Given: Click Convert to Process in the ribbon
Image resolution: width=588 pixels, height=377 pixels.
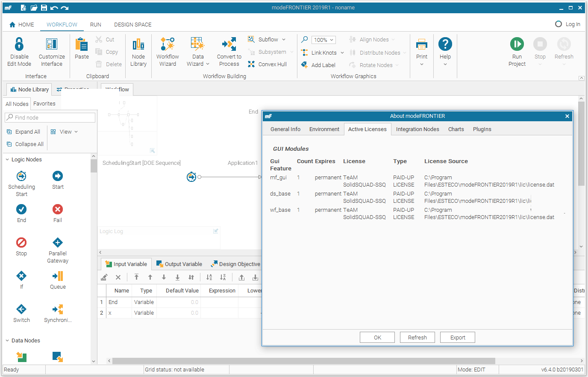Looking at the screenshot, I should tap(229, 51).
